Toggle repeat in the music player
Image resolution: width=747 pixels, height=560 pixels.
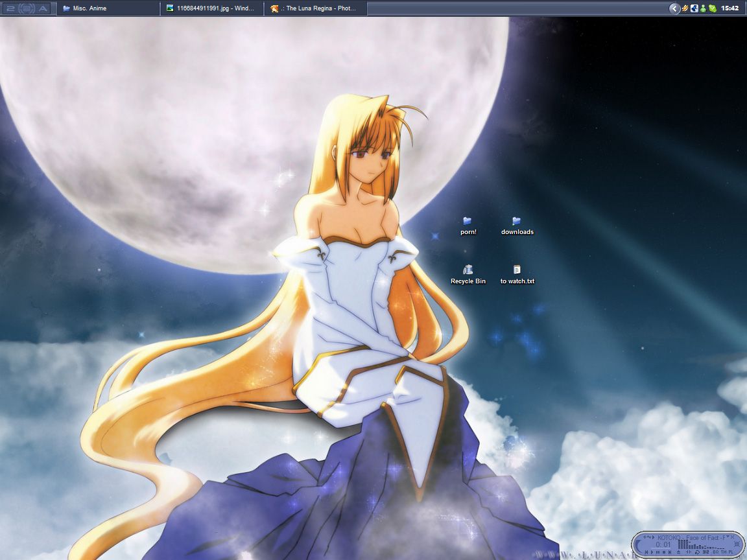pos(697,552)
